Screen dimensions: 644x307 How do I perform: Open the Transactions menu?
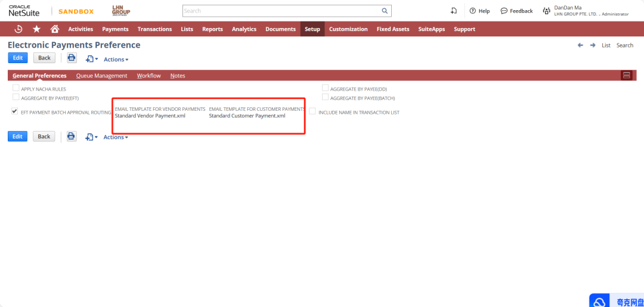(155, 29)
